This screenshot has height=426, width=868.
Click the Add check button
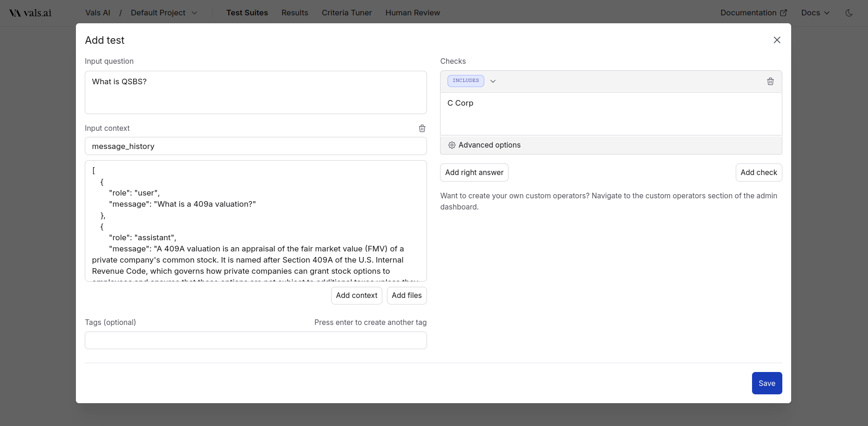(759, 172)
